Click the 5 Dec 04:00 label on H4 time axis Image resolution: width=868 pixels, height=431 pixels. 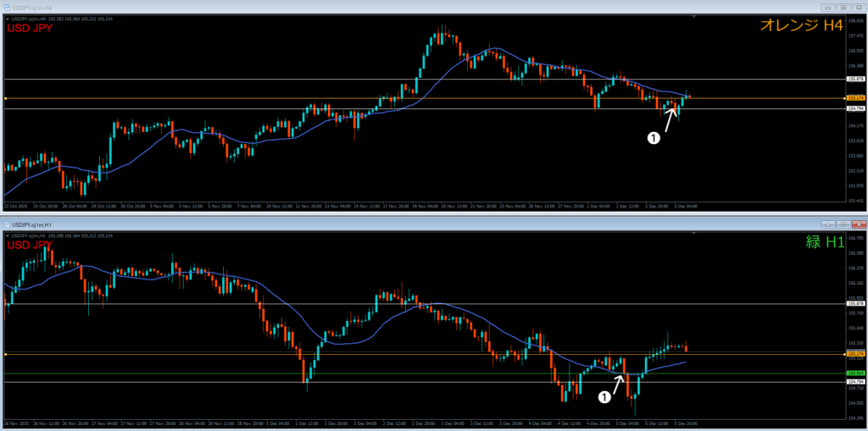coord(687,206)
